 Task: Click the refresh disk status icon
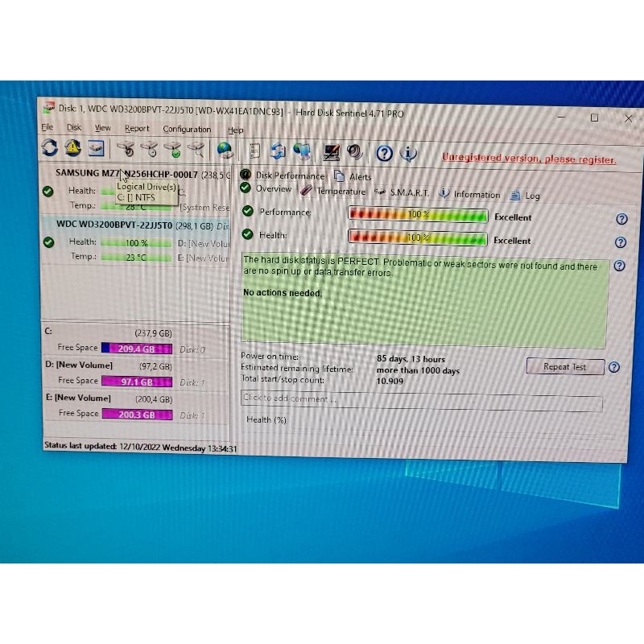tap(50, 147)
